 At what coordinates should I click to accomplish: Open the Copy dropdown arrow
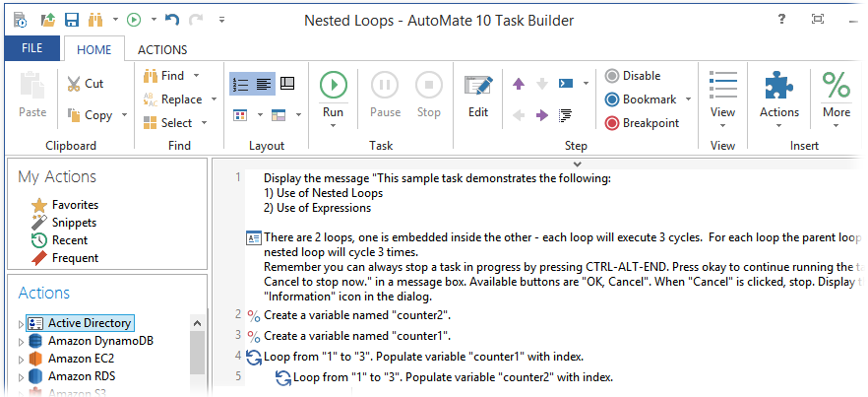[125, 115]
